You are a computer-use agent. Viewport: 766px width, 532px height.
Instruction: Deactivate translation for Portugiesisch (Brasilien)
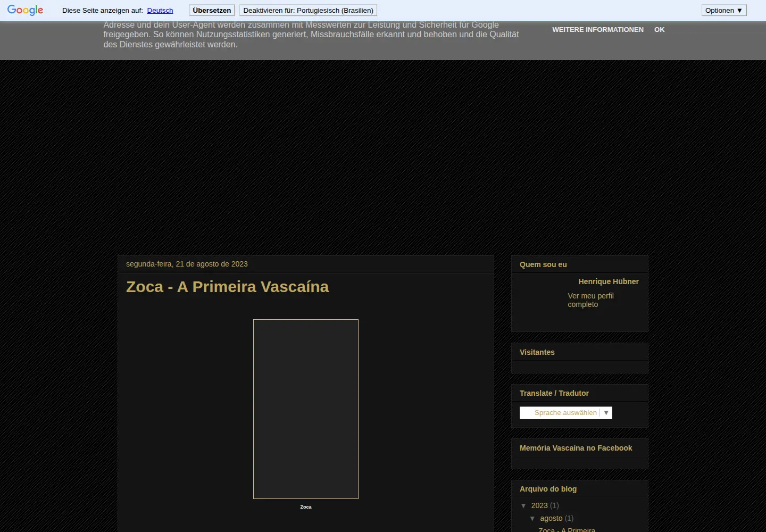coord(308,10)
